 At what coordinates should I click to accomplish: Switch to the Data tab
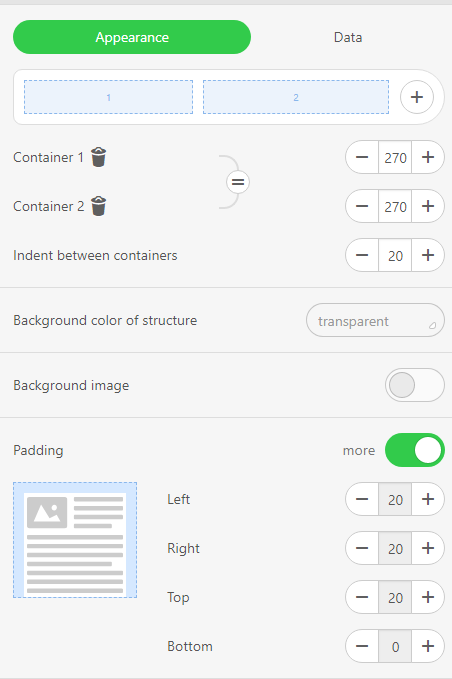pos(348,37)
